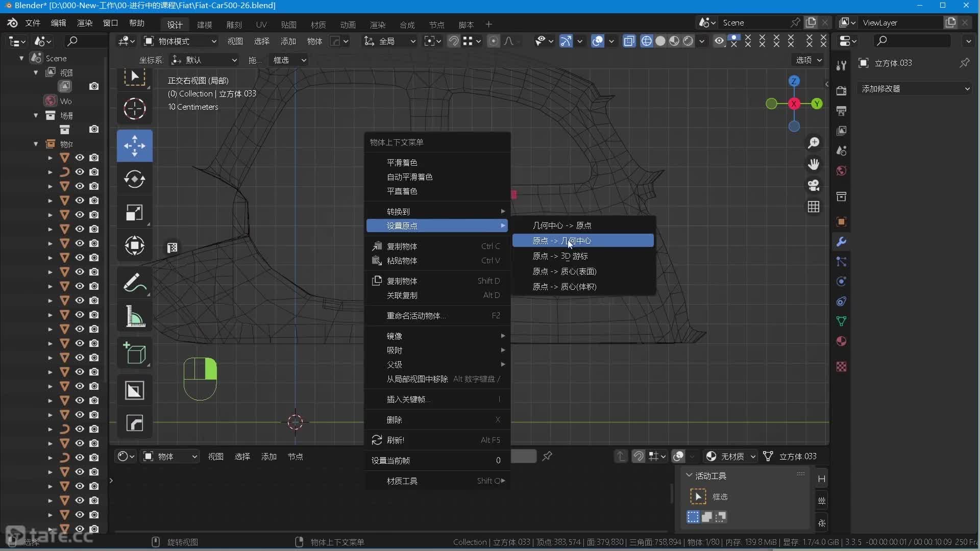Collapse the Scene tree item
The image size is (980, 551).
(21, 58)
